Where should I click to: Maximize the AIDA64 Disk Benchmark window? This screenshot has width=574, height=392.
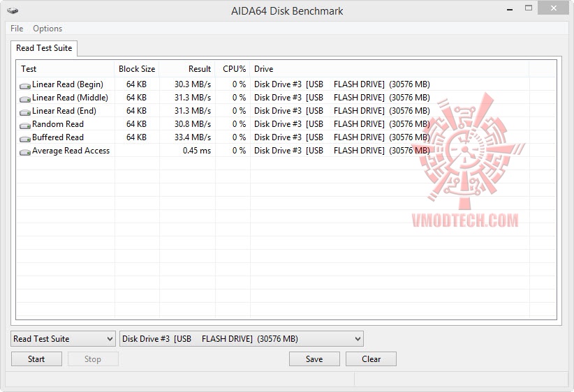click(528, 8)
